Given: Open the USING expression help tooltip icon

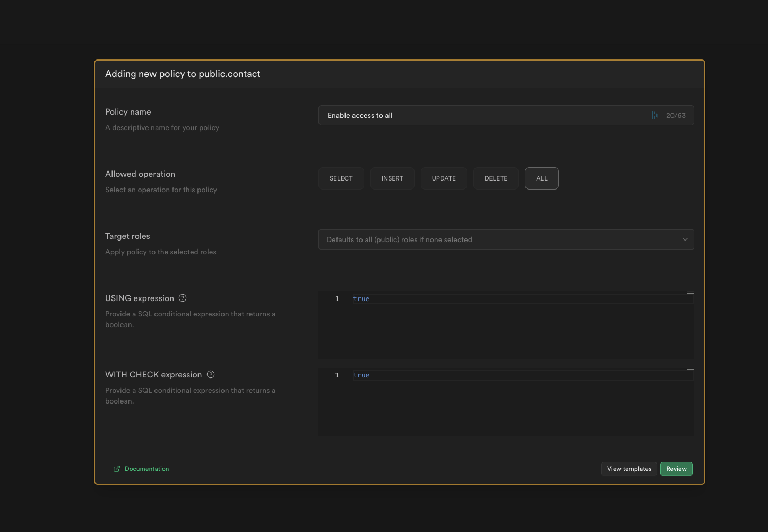Looking at the screenshot, I should tap(182, 298).
